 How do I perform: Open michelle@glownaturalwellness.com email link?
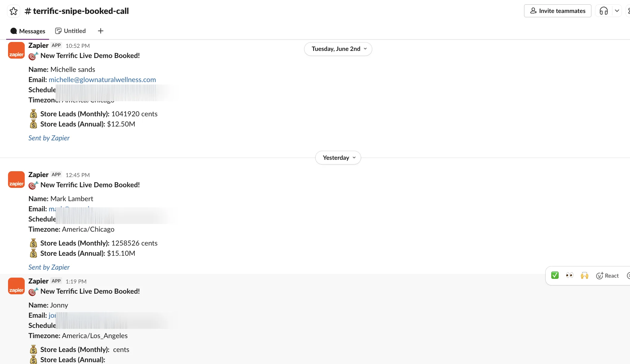[102, 80]
